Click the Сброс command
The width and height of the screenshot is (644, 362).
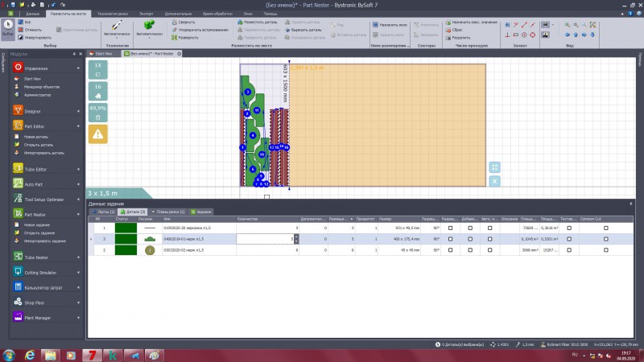pyautogui.click(x=454, y=30)
